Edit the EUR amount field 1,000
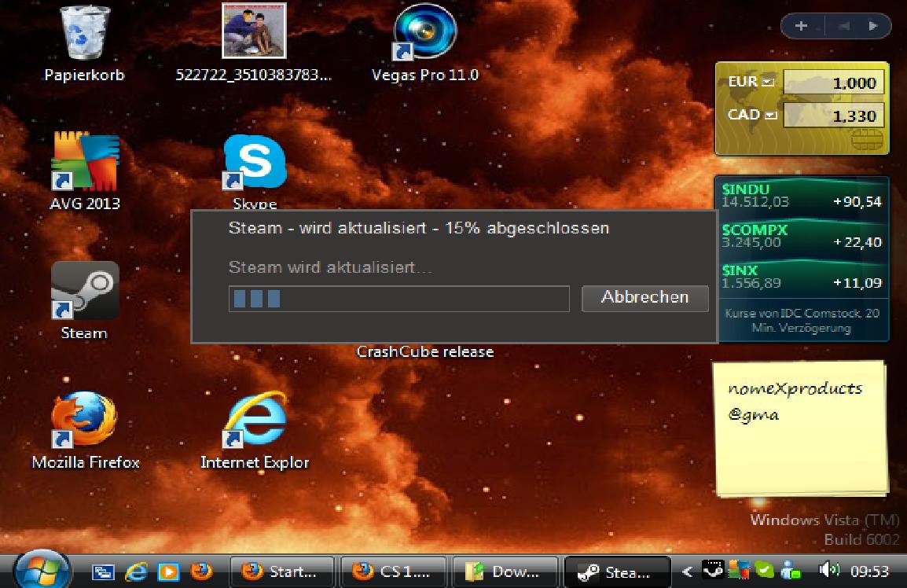Screen dimensions: 907x588 (834, 83)
